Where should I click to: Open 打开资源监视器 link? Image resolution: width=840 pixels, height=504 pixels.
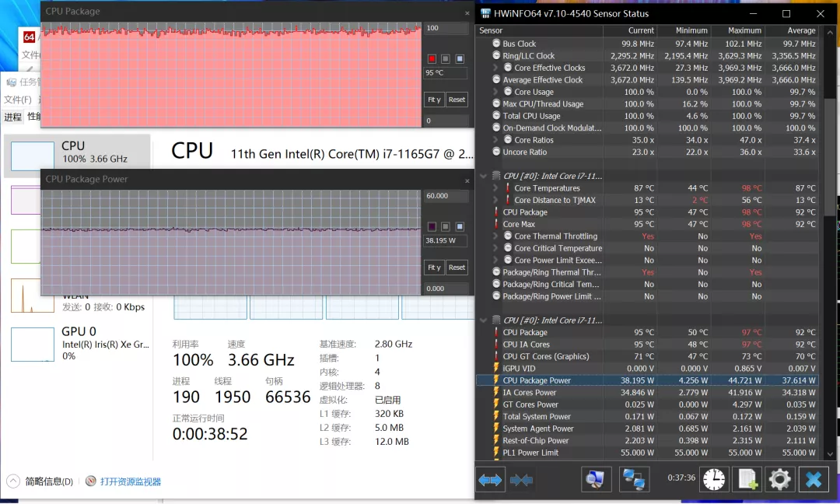tap(131, 481)
